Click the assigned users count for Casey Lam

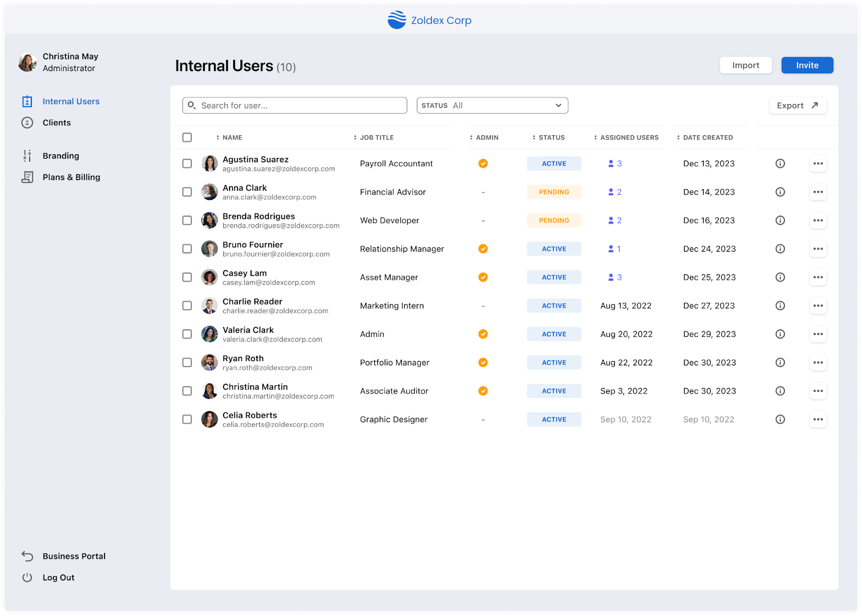point(615,277)
